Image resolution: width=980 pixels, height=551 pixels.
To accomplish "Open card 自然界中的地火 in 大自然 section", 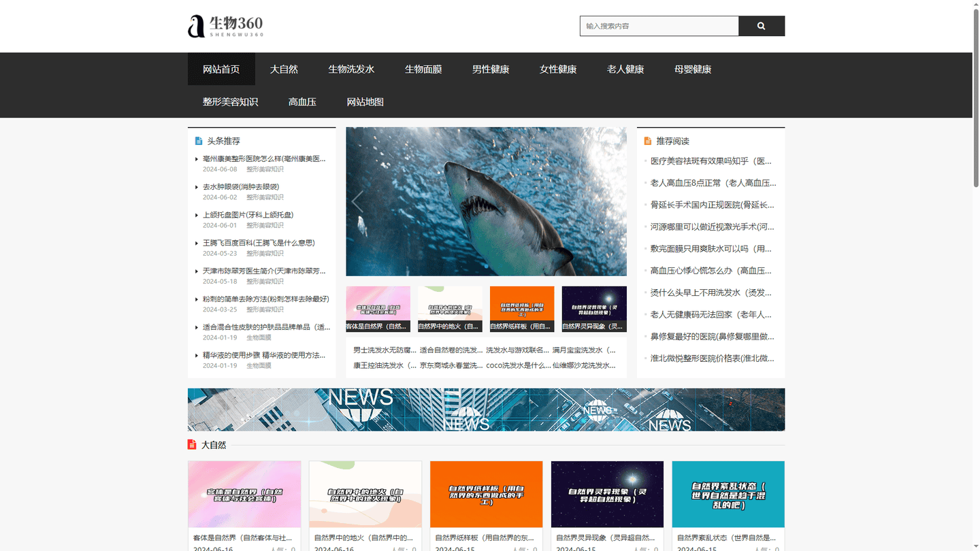I will (365, 495).
